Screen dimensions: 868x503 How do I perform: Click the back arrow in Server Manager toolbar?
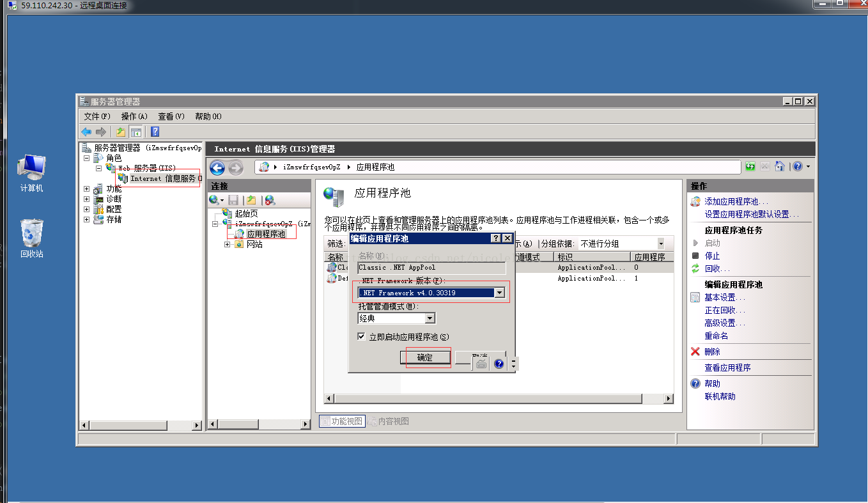click(x=86, y=132)
